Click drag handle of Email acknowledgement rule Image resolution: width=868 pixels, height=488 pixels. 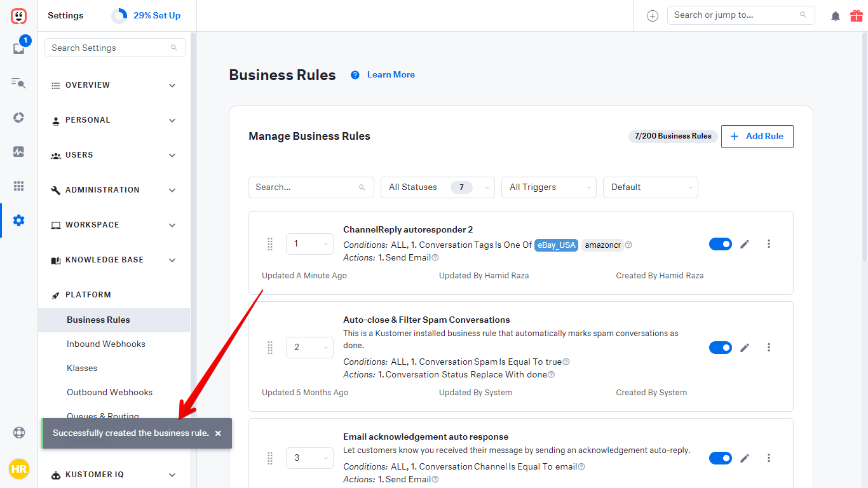pos(270,458)
